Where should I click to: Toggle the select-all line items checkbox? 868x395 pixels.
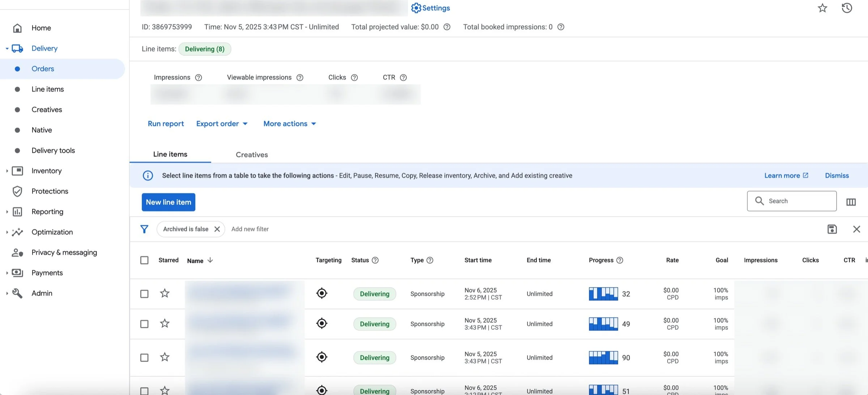click(x=144, y=260)
